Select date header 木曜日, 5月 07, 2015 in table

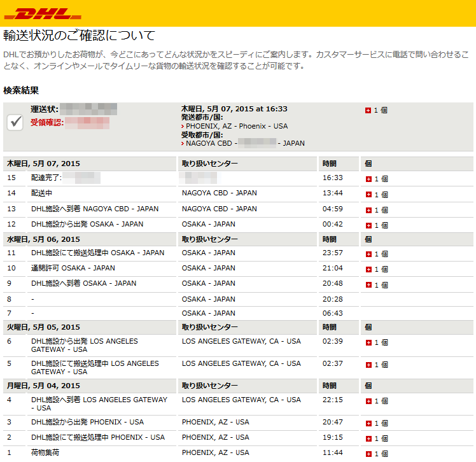pyautogui.click(x=43, y=164)
